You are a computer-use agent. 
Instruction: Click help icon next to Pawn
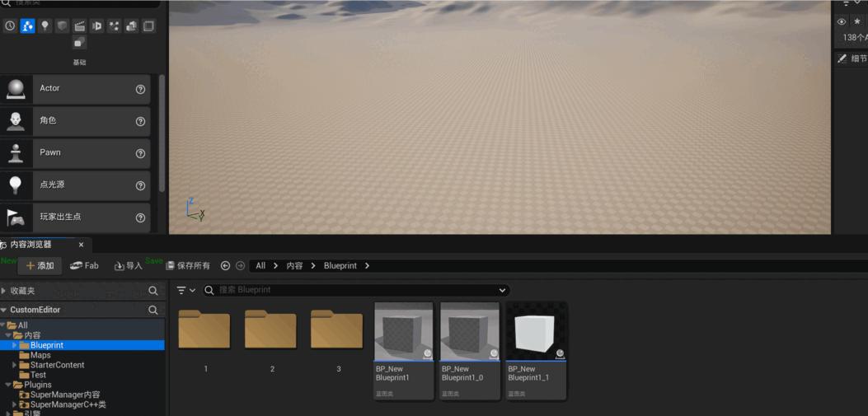[140, 154]
